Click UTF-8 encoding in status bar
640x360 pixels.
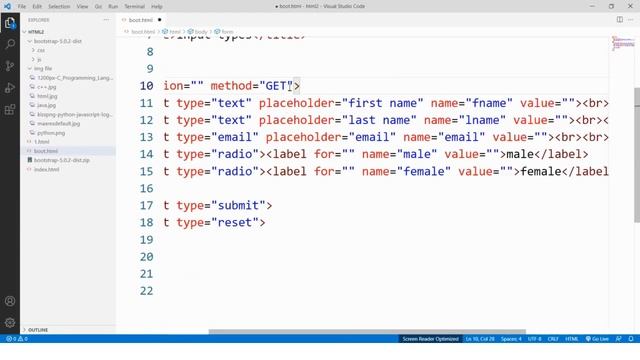point(534,339)
